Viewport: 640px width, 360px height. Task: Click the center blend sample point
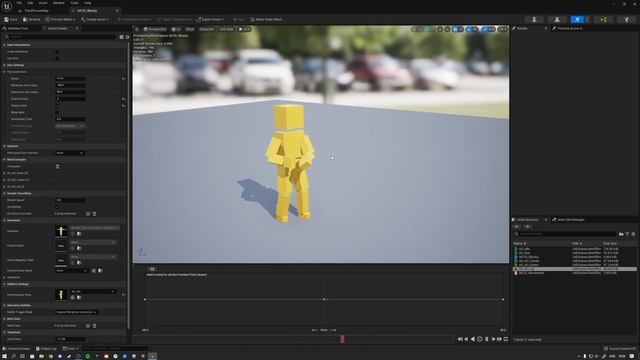tap(324, 300)
